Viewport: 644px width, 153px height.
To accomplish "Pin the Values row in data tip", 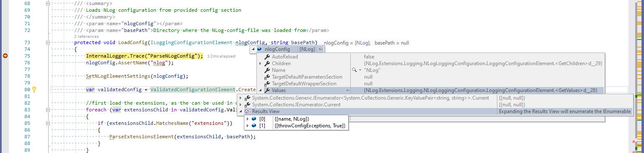I will point(348,90).
